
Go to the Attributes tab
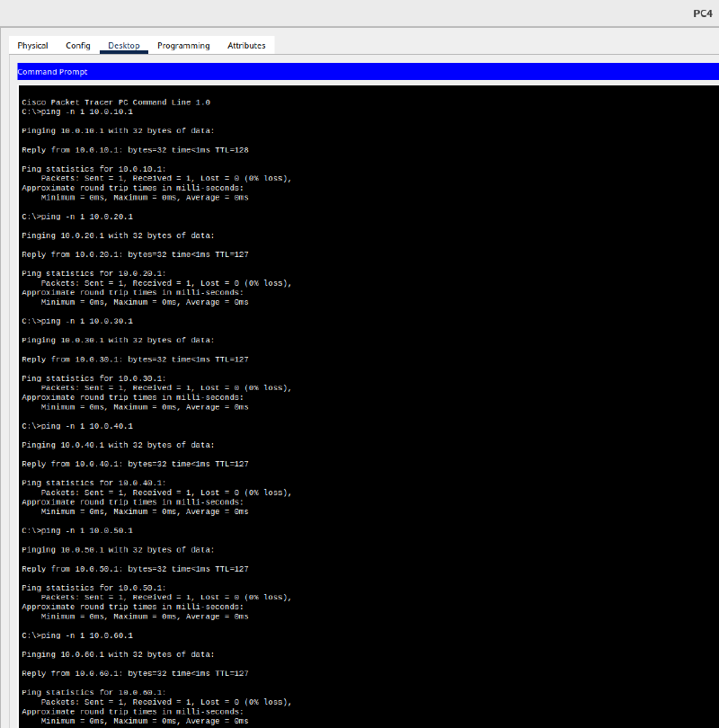click(x=246, y=46)
